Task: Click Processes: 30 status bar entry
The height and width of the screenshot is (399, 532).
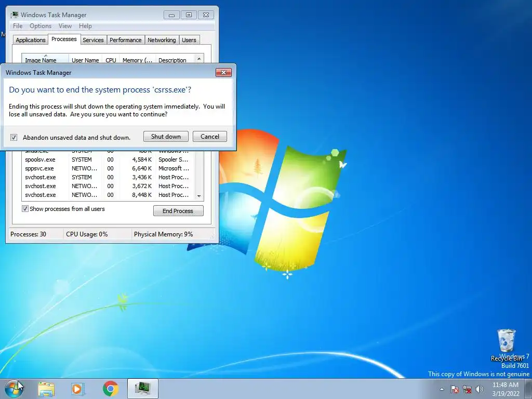Action: (x=28, y=234)
